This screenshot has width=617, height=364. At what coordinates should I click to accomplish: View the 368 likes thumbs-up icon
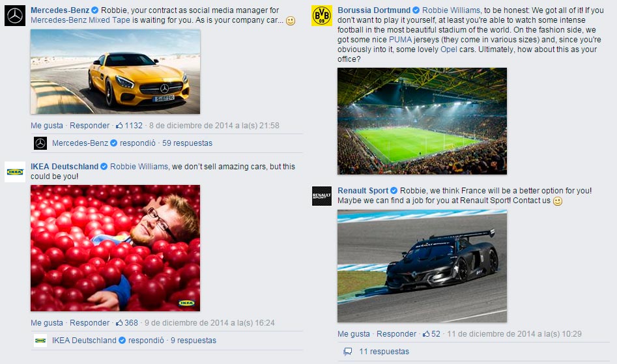click(x=119, y=323)
